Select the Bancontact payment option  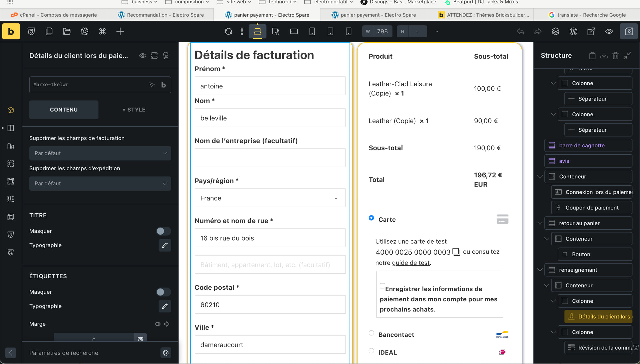point(371,333)
